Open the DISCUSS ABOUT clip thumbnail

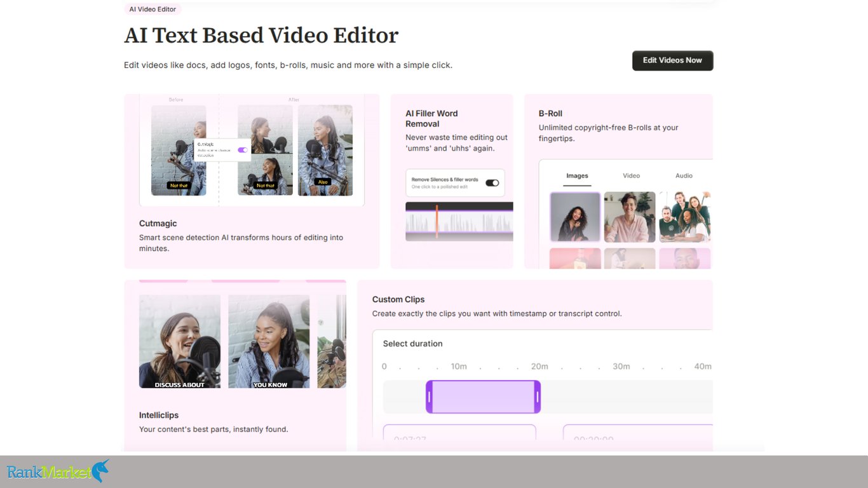(180, 341)
